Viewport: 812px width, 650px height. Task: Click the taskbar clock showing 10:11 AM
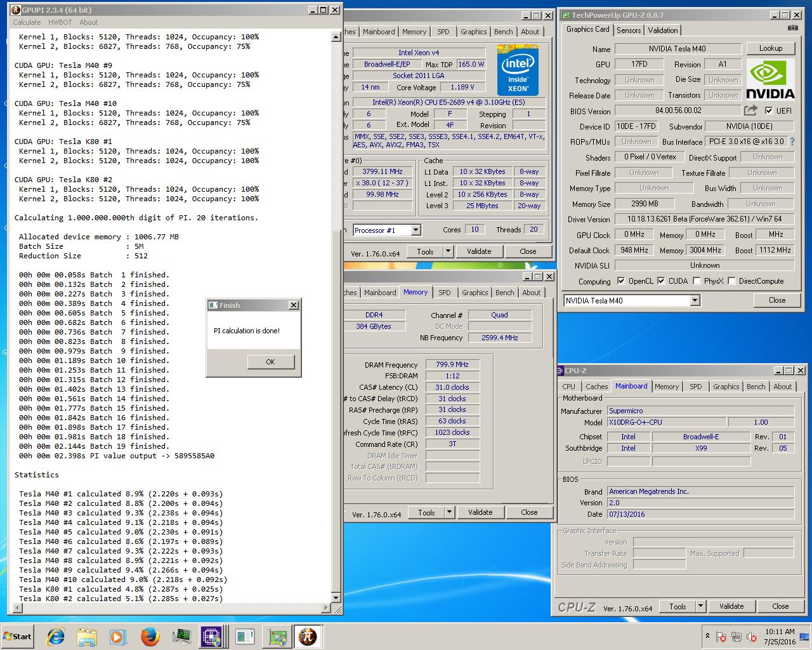point(780,637)
